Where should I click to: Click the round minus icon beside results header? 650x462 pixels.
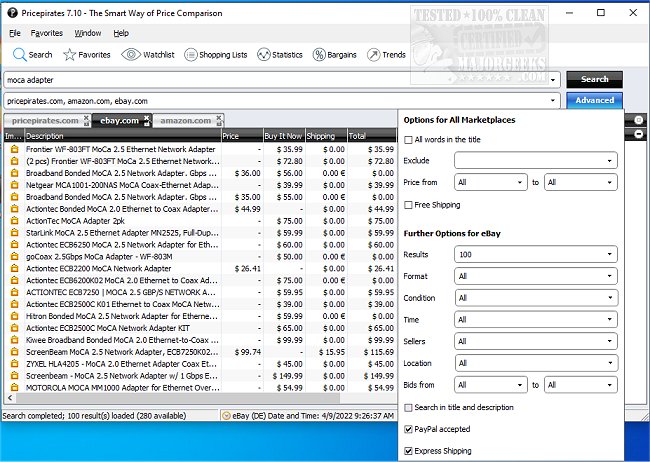tap(639, 134)
